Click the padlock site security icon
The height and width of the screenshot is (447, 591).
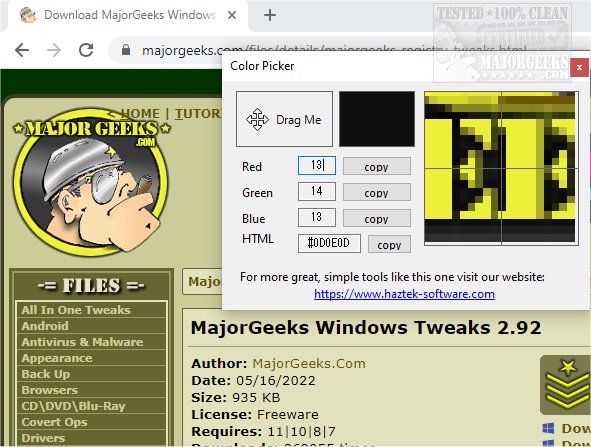(x=126, y=50)
